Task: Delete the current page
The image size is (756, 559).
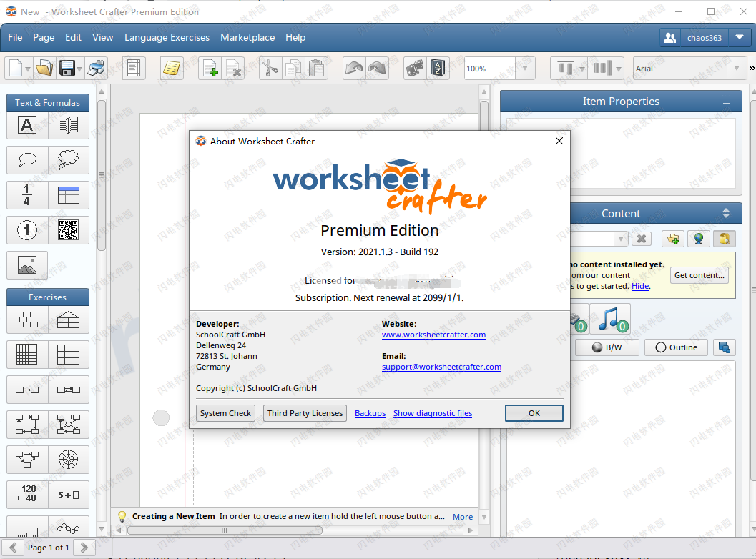Action: (233, 69)
